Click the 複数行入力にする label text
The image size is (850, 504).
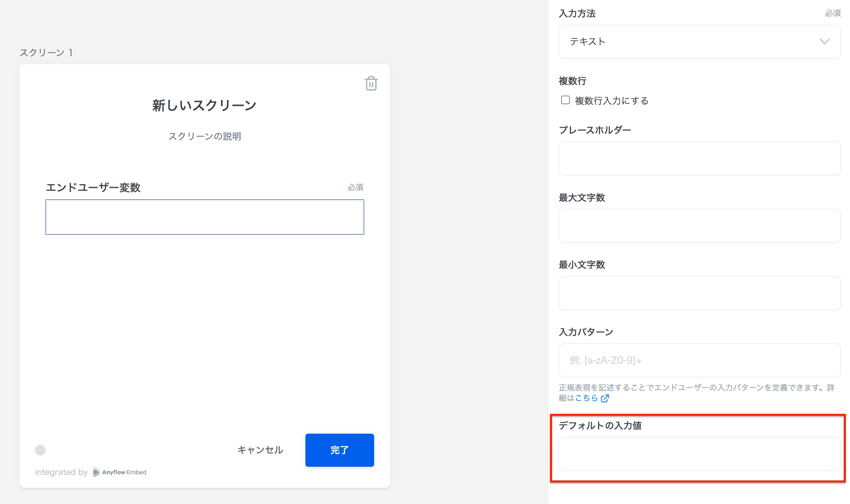pos(611,101)
